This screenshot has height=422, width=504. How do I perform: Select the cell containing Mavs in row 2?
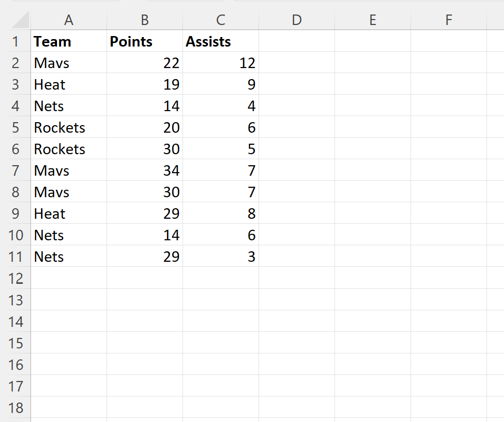click(68, 63)
